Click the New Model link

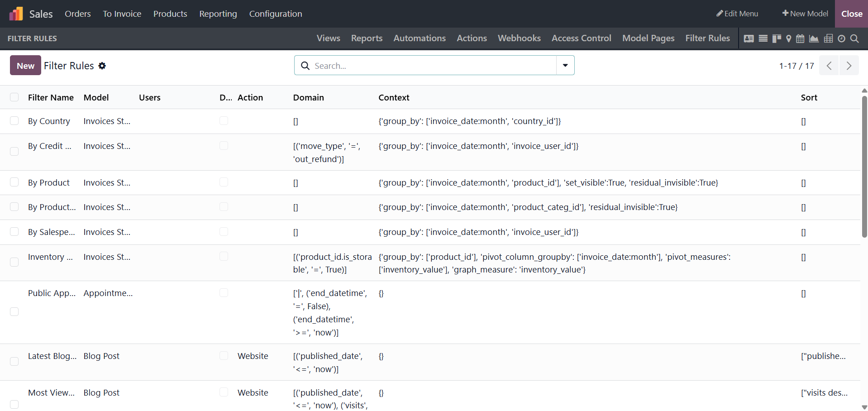(805, 14)
